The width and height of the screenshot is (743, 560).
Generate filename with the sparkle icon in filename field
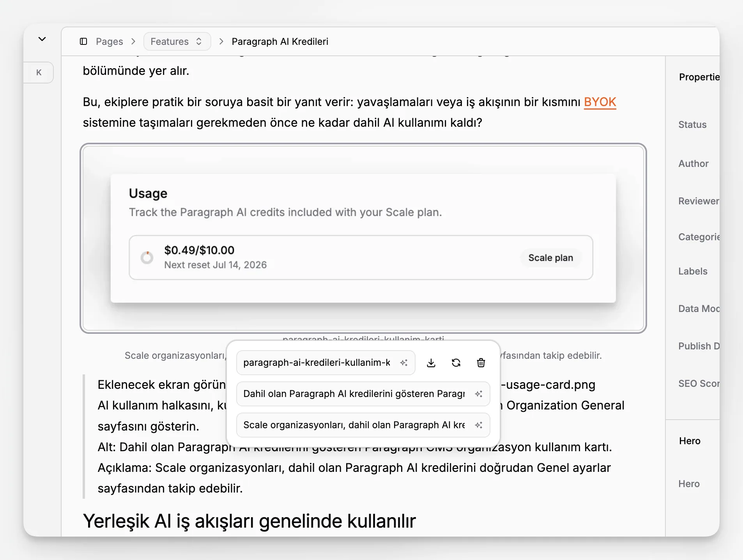pyautogui.click(x=404, y=363)
